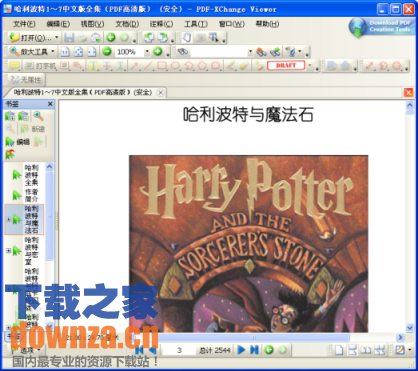Select the Hand tool
Viewport: 418px width, 371px height.
[x=187, y=37]
